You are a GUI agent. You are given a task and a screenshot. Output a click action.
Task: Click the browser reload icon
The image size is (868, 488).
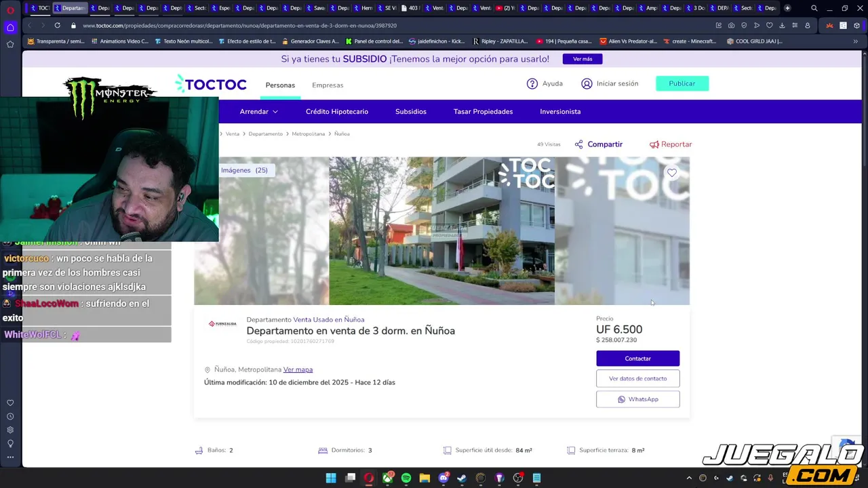point(57,25)
